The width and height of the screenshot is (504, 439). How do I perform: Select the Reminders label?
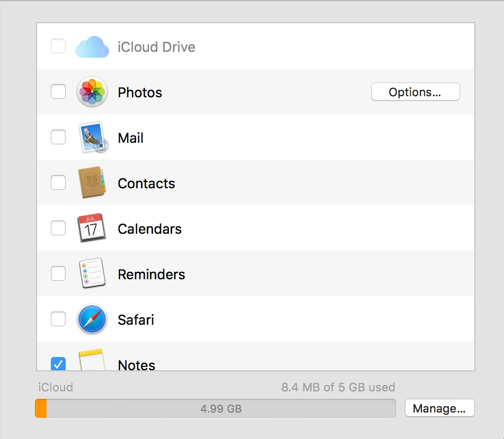(x=151, y=275)
